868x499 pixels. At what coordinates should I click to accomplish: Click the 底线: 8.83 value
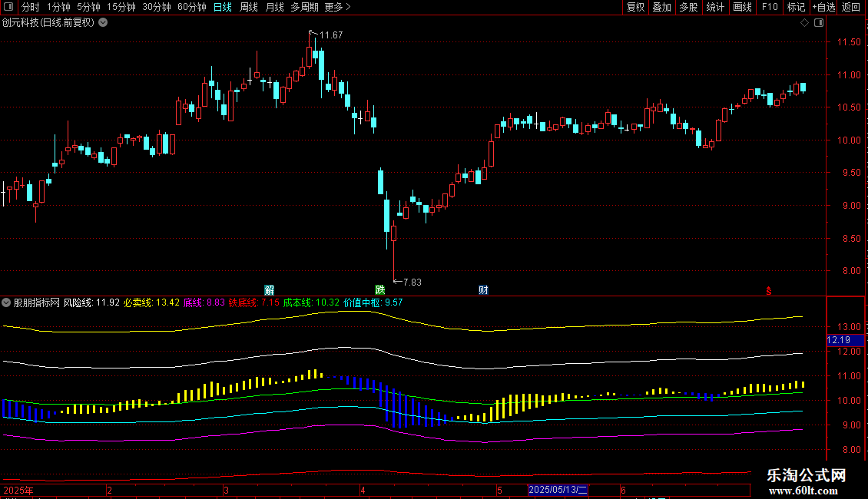[x=204, y=302]
